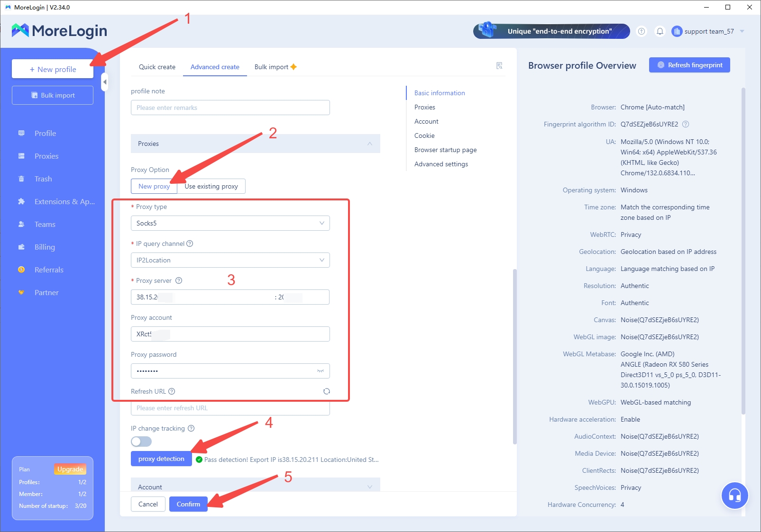Switch to the Quick create tab
This screenshot has height=532, width=761.
(157, 67)
